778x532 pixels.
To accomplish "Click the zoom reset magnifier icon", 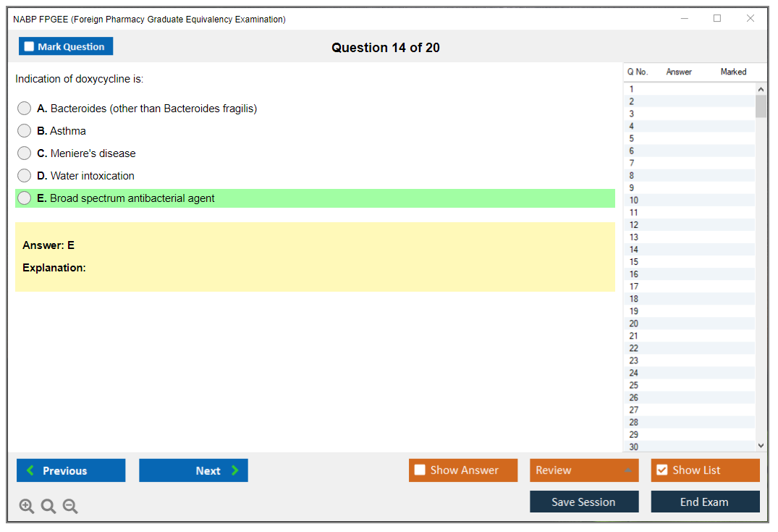I will (x=48, y=507).
